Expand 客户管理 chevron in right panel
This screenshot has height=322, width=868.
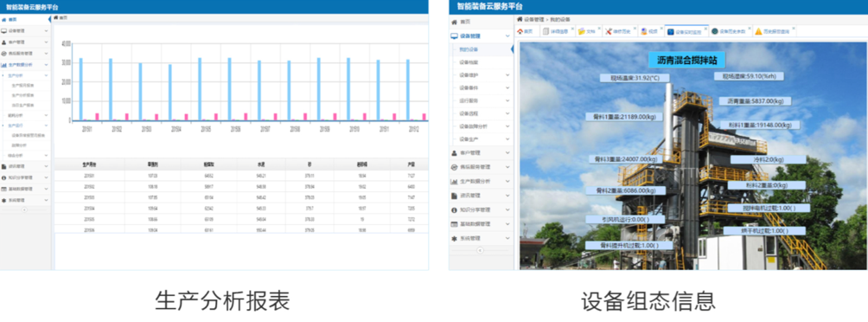pos(507,152)
